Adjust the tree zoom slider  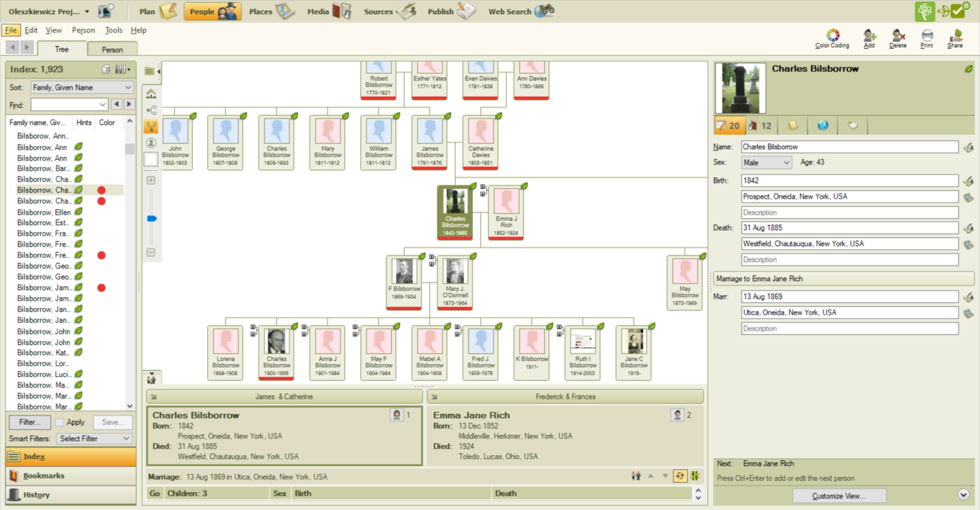click(x=151, y=218)
